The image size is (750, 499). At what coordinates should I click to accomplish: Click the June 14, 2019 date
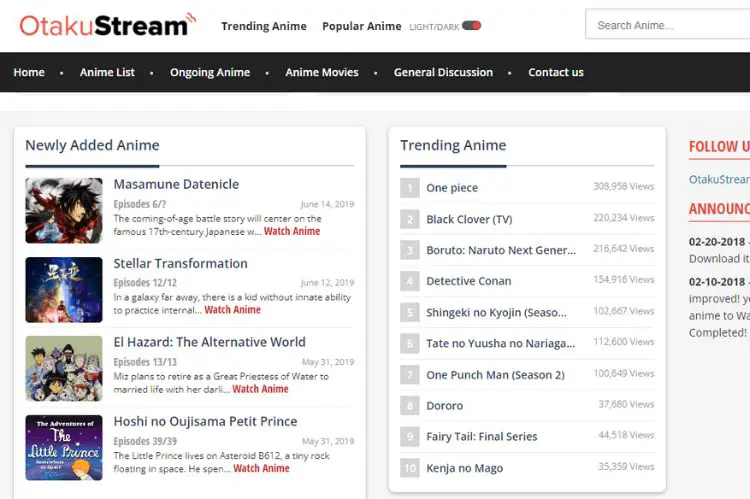(x=327, y=204)
